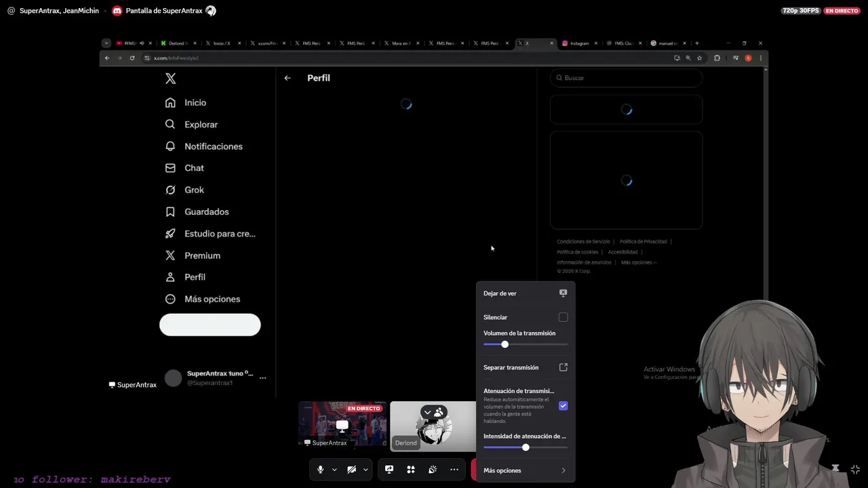Open Premium in X sidebar
This screenshot has height=488, width=868.
click(x=193, y=256)
